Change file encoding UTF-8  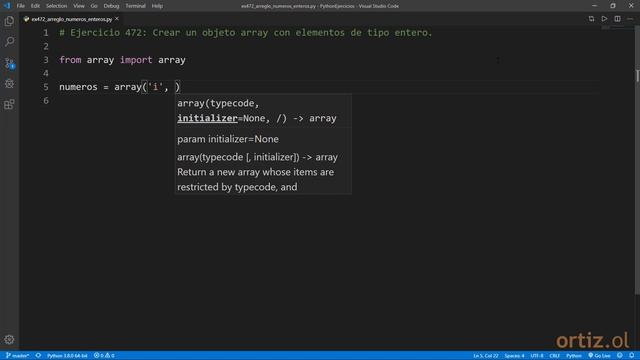[x=537, y=356]
